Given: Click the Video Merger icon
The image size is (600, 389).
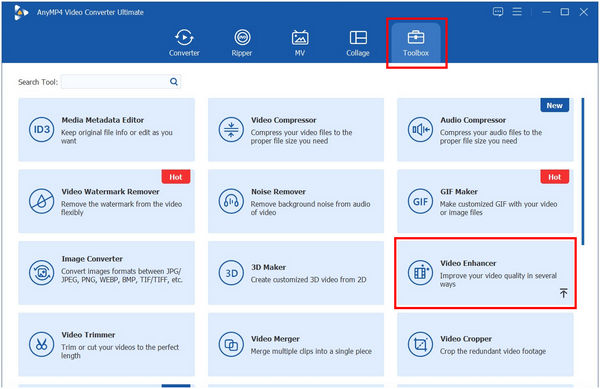Looking at the screenshot, I should (231, 344).
